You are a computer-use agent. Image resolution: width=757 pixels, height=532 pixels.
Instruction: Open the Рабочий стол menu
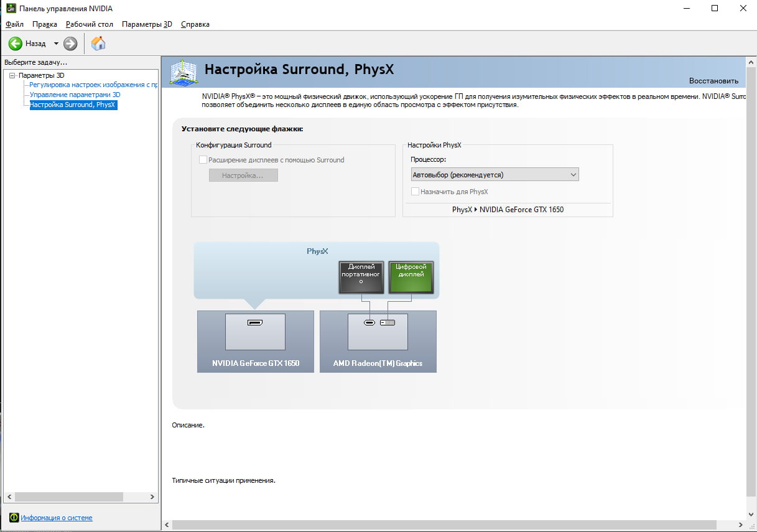90,24
